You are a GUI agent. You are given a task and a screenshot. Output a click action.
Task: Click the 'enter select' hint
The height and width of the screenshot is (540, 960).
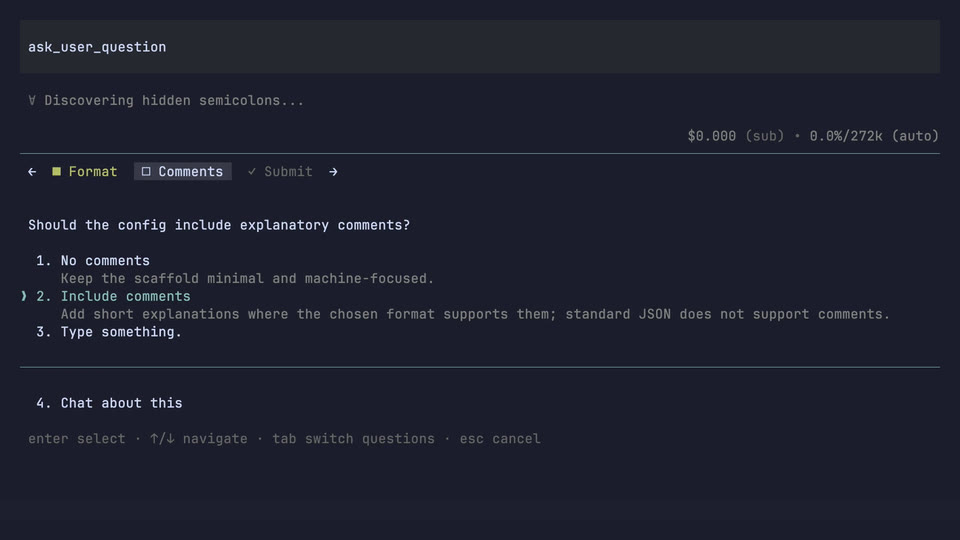[x=77, y=439]
